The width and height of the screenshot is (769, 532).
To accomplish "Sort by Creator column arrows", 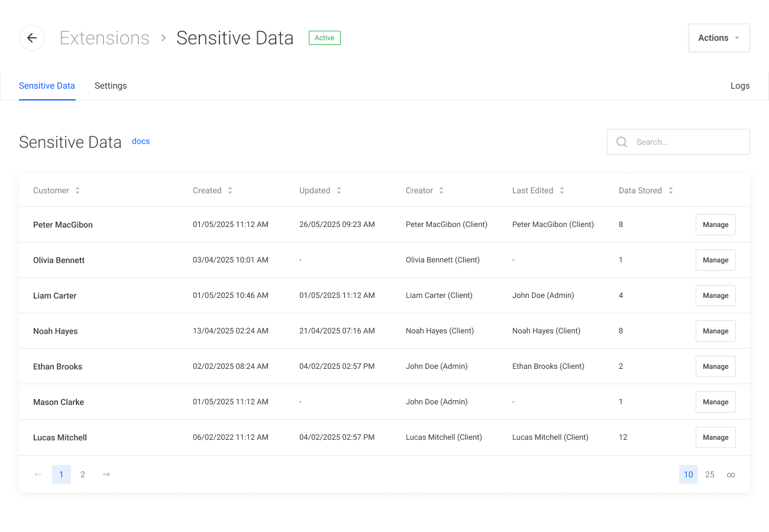I will click(441, 190).
